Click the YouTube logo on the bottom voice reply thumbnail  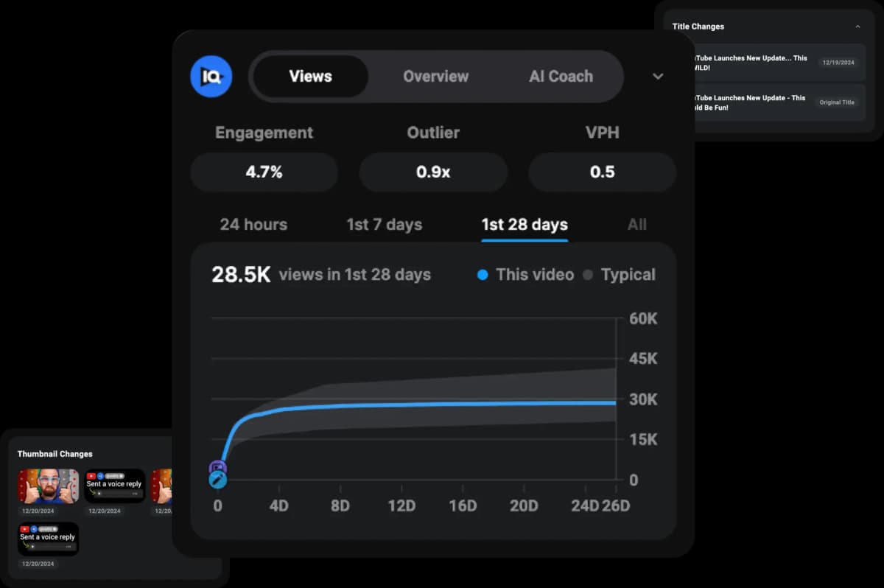tap(25, 528)
